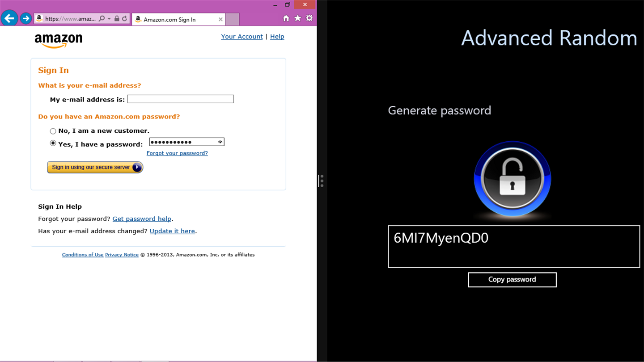Click the browser forward arrow button
The image size is (644, 362).
(x=26, y=18)
